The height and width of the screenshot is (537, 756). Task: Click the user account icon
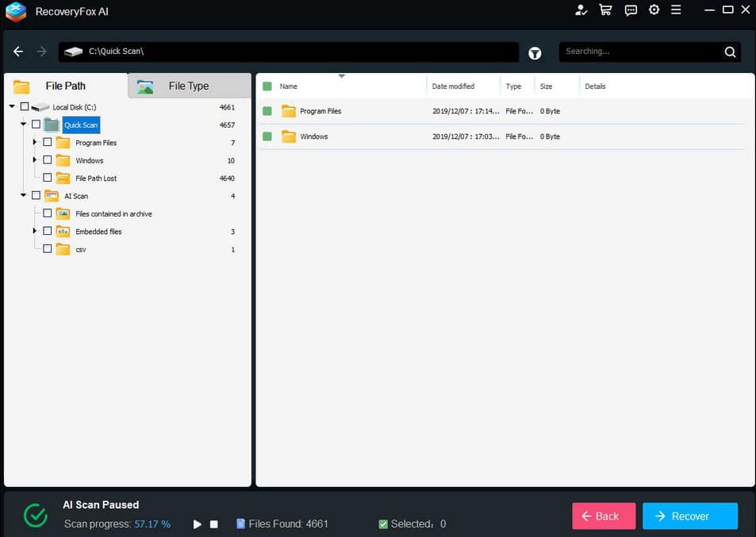(x=581, y=10)
